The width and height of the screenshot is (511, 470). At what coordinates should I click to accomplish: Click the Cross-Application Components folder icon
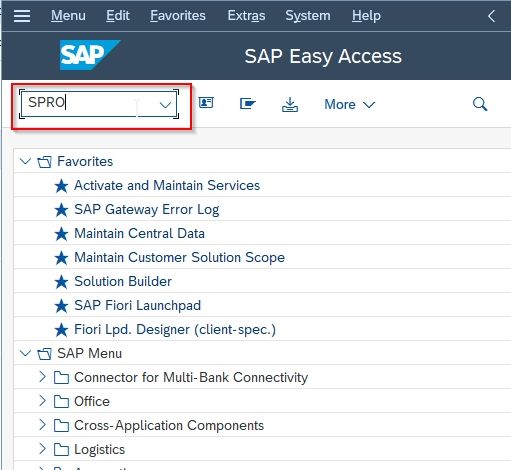(61, 426)
